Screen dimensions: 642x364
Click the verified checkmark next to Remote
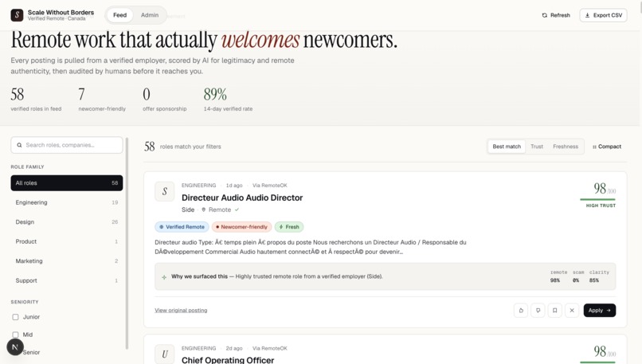point(237,209)
